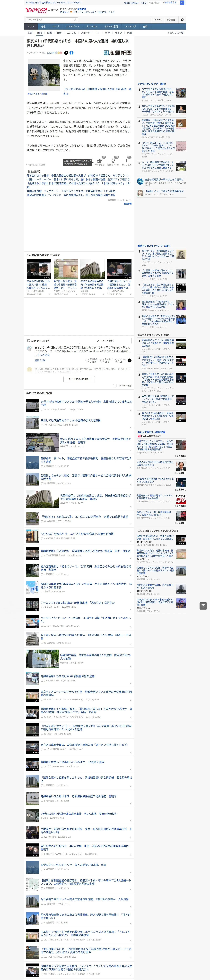This screenshot has height=980, width=210.
Task: Click the 産経新聞 publisher logo
Action: click(117, 53)
